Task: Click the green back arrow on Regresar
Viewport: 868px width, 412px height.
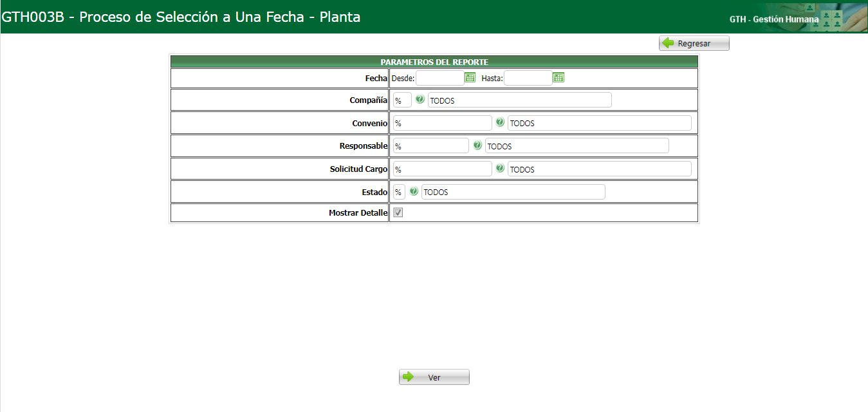Action: click(669, 42)
